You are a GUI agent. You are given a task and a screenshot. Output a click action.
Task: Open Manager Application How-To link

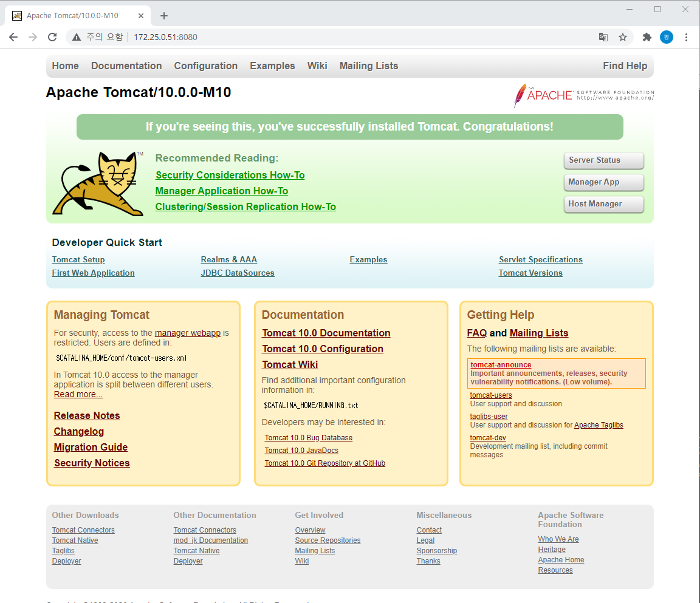click(x=221, y=191)
